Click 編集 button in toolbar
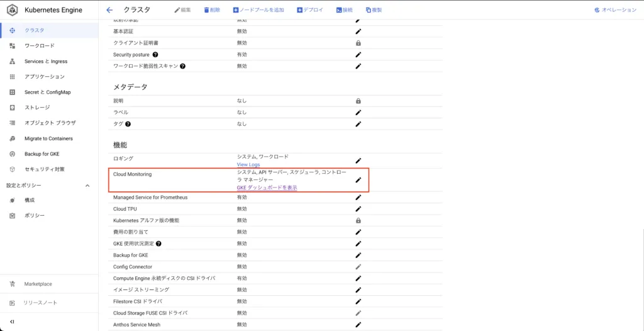The height and width of the screenshot is (331, 644). (183, 10)
